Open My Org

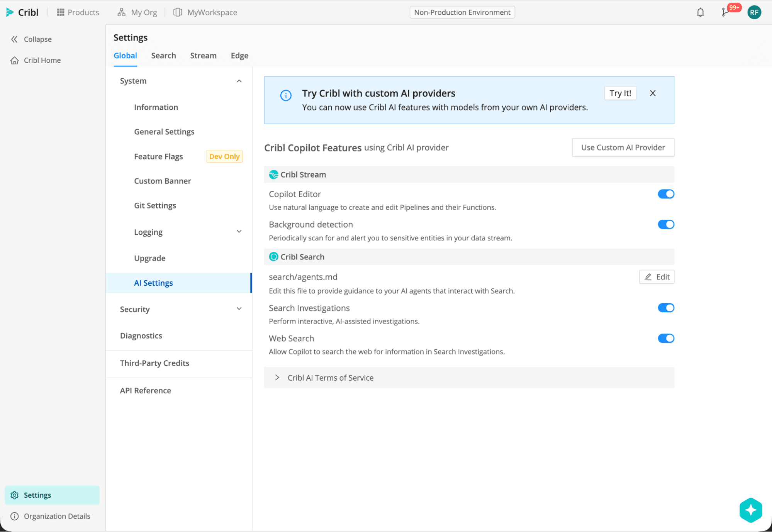click(136, 12)
